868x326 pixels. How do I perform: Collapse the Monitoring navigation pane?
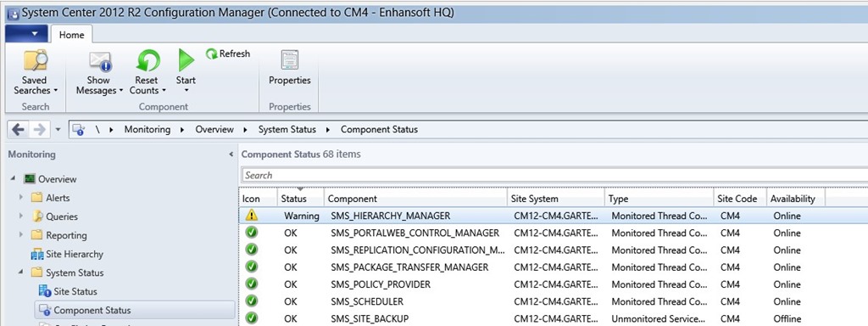pyautogui.click(x=231, y=155)
